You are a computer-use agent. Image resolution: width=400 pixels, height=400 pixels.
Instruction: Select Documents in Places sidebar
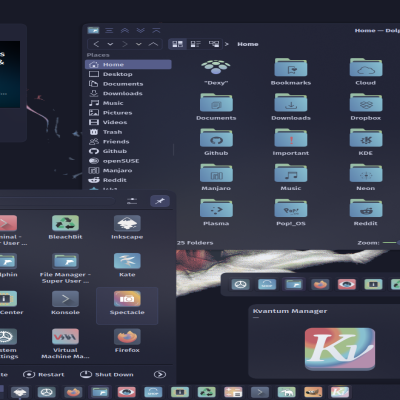pos(128,84)
